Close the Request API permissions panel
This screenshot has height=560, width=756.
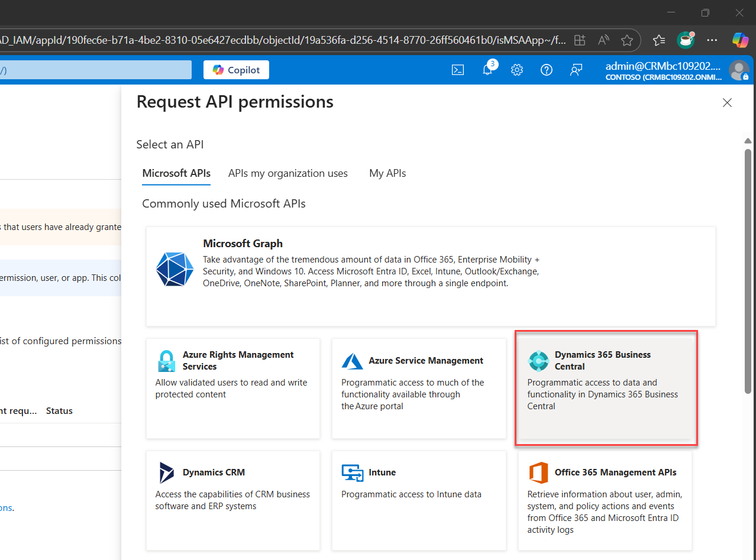727,103
